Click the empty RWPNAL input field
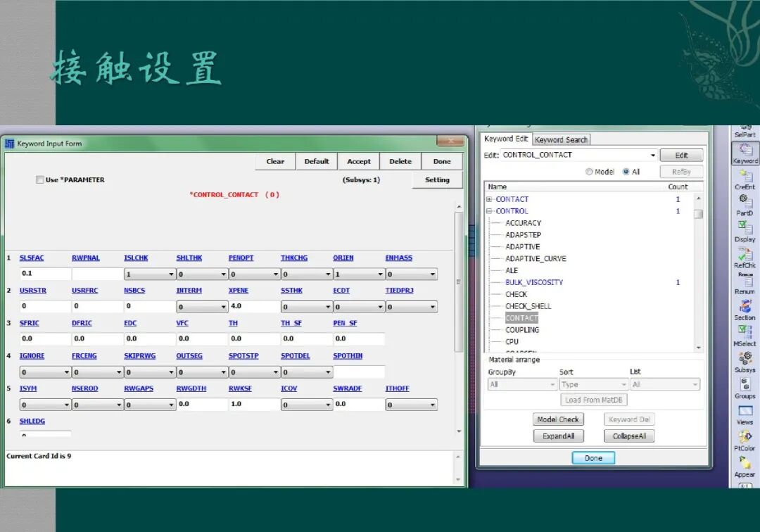Image resolution: width=760 pixels, height=532 pixels. [97, 273]
